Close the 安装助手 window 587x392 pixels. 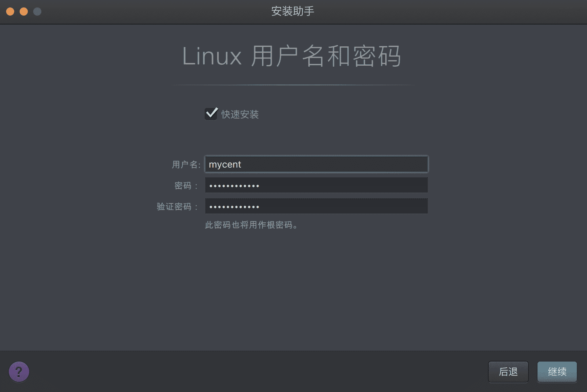tap(10, 12)
